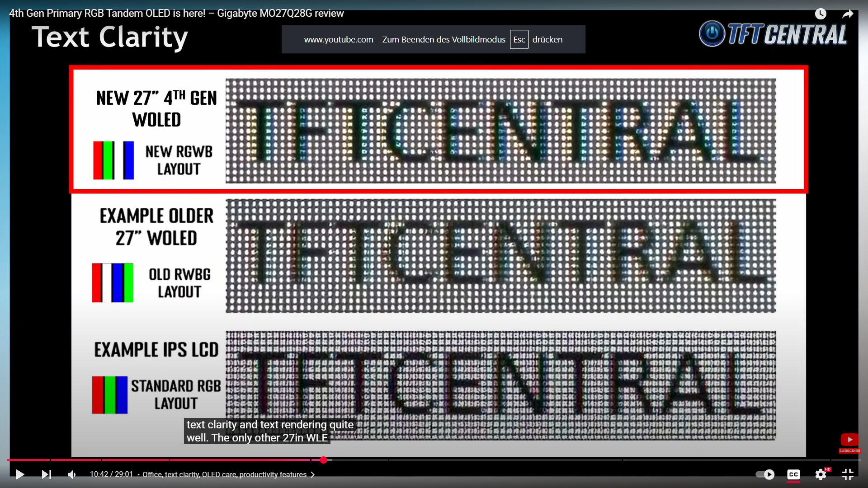Skip to the next video
868x488 pixels.
pyautogui.click(x=46, y=474)
